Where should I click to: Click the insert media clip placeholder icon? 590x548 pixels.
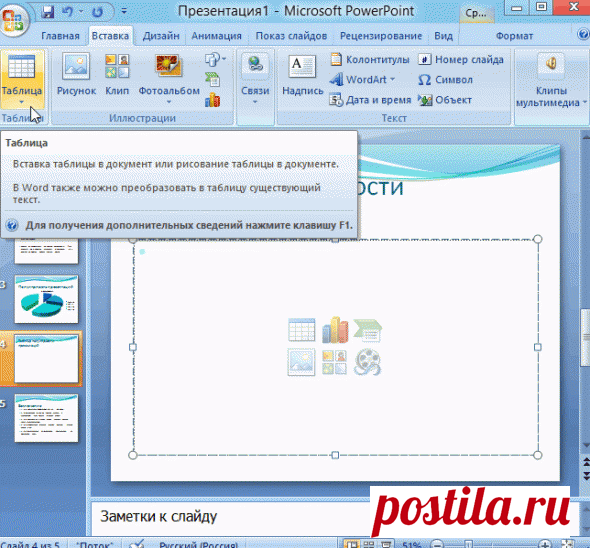[x=368, y=362]
